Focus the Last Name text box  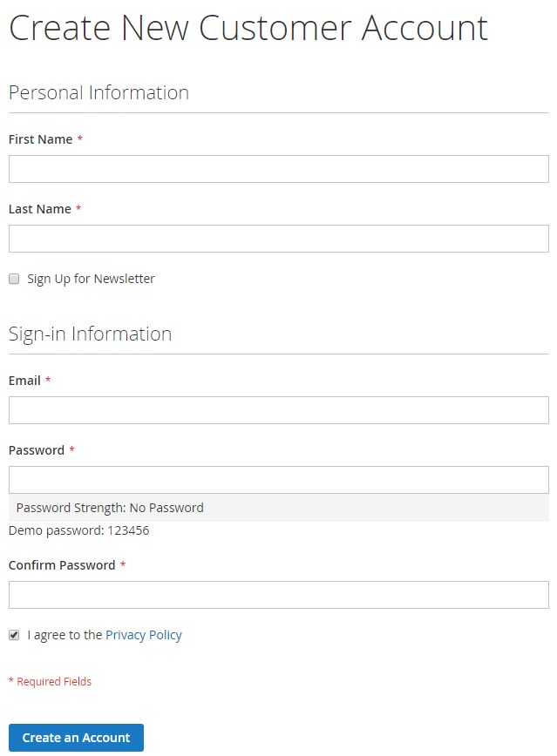point(278,239)
